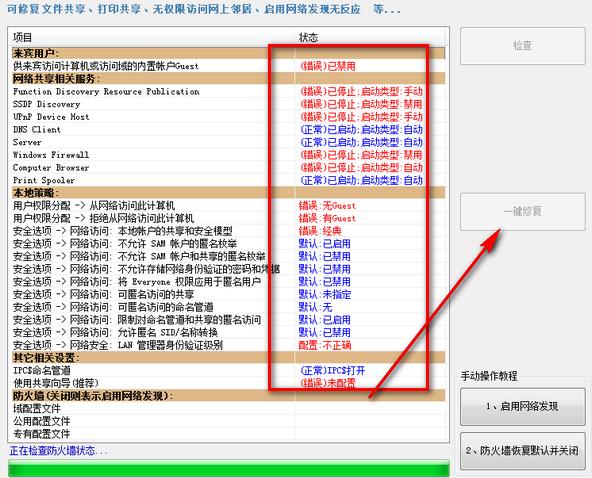Select the Print Spooler row
Viewport: 592px width, 478px height.
(x=228, y=180)
